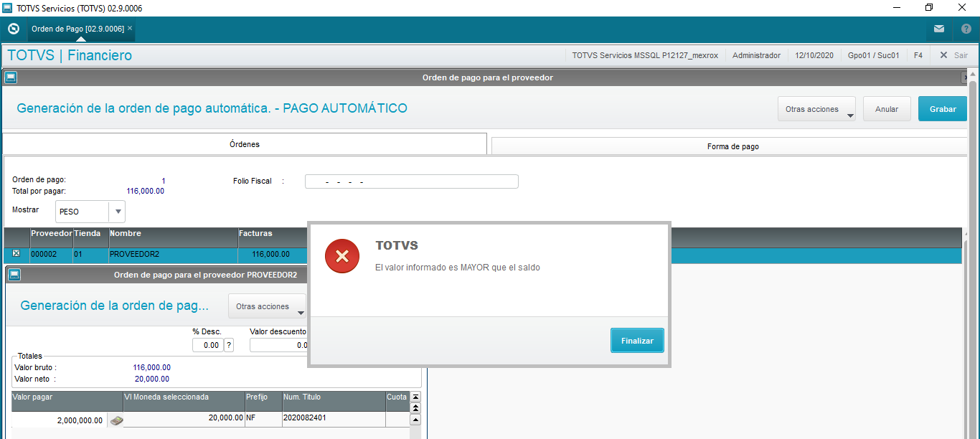Click the % Desc. input field
This screenshot has height=439, width=980.
208,345
